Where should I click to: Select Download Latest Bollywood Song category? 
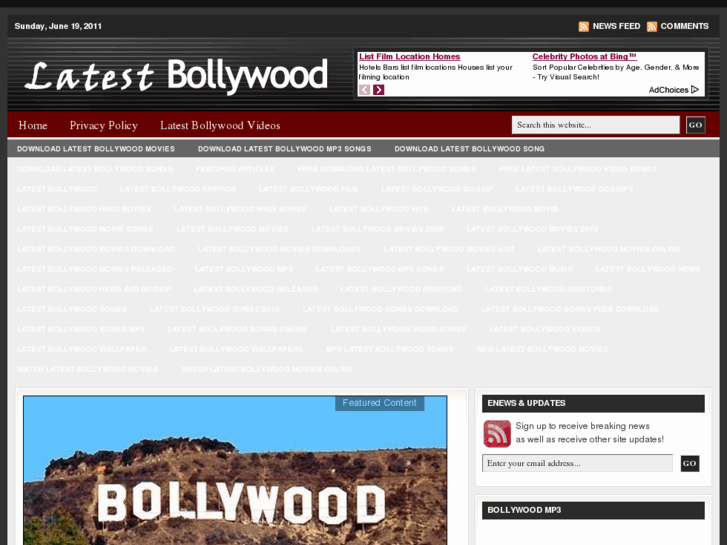pos(469,149)
